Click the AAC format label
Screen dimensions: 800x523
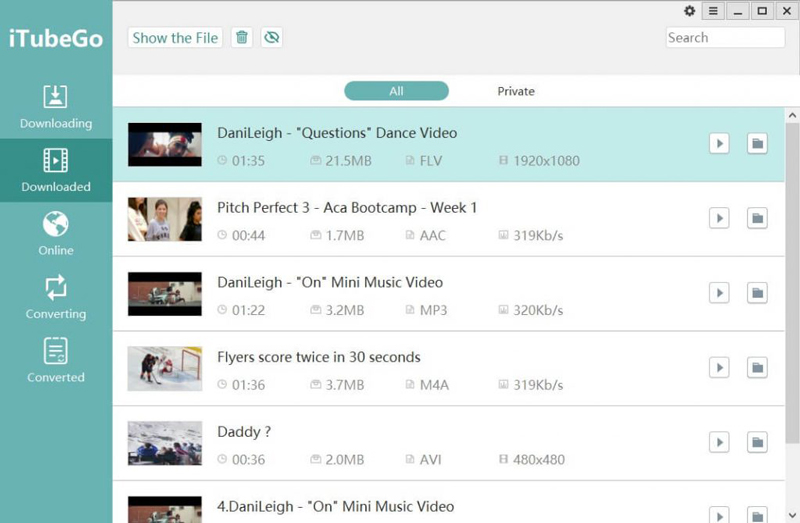[433, 236]
